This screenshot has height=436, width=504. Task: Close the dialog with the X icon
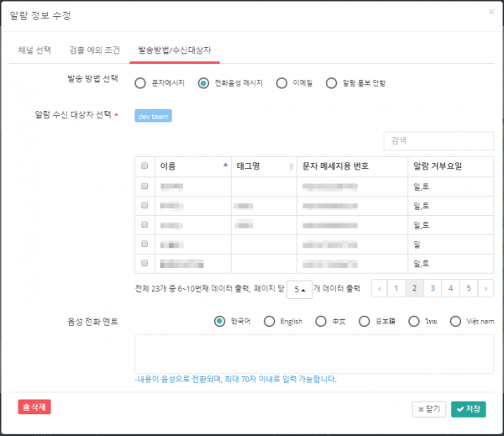pos(491,12)
